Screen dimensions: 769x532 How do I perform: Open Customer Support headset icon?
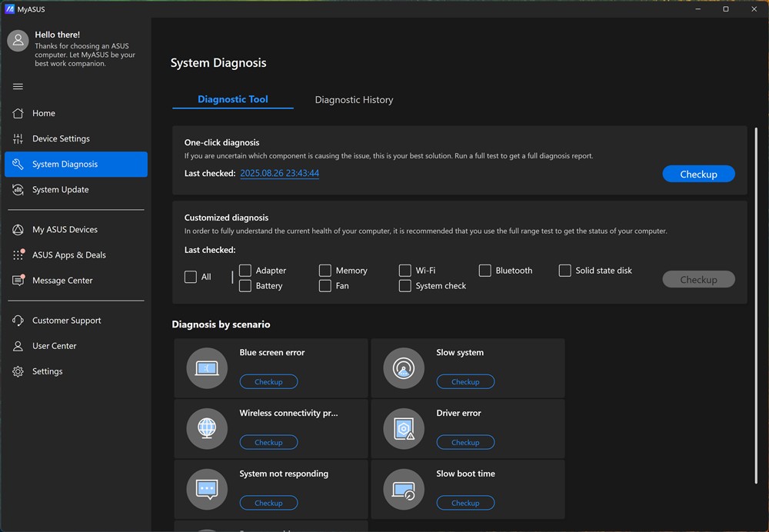click(x=18, y=321)
